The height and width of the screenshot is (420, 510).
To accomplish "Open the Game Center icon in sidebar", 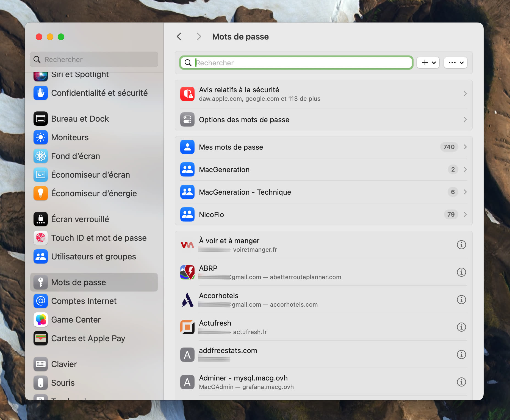I will (40, 320).
